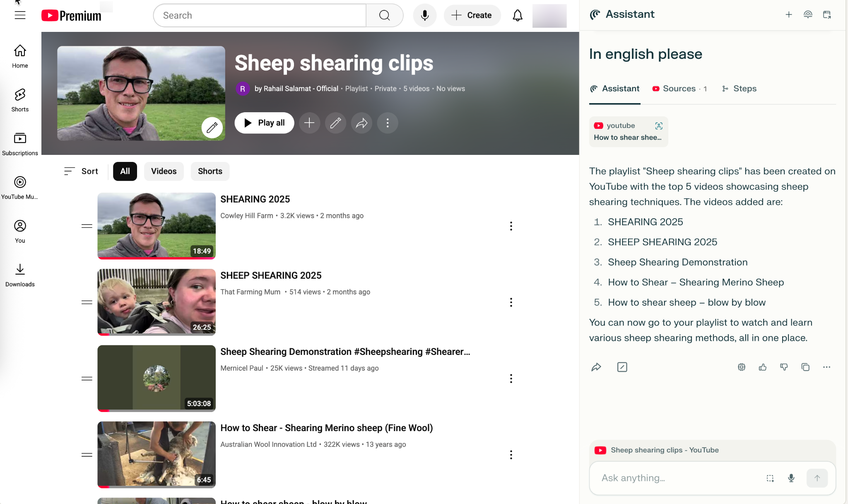This screenshot has height=504, width=848.
Task: Click the video title SHEARING 2025
Action: coord(255,199)
